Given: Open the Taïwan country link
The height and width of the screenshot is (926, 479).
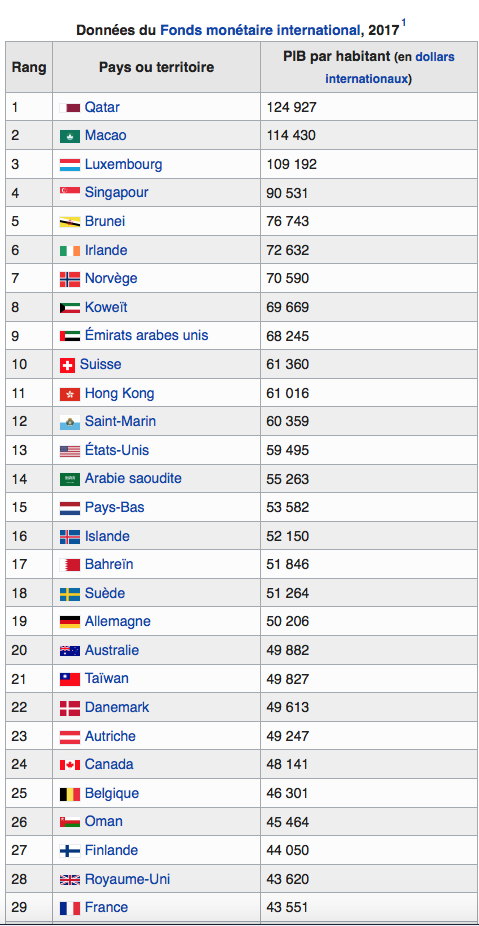Looking at the screenshot, I should 106,679.
